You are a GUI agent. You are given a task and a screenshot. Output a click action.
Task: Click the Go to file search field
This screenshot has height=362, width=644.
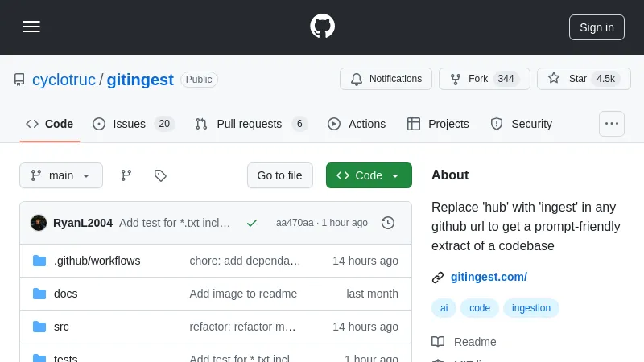[279, 175]
